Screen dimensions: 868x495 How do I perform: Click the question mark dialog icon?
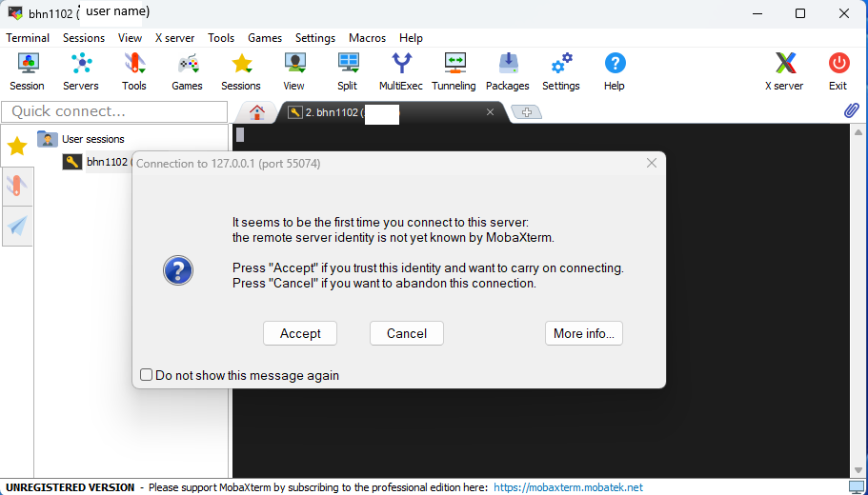[178, 270]
